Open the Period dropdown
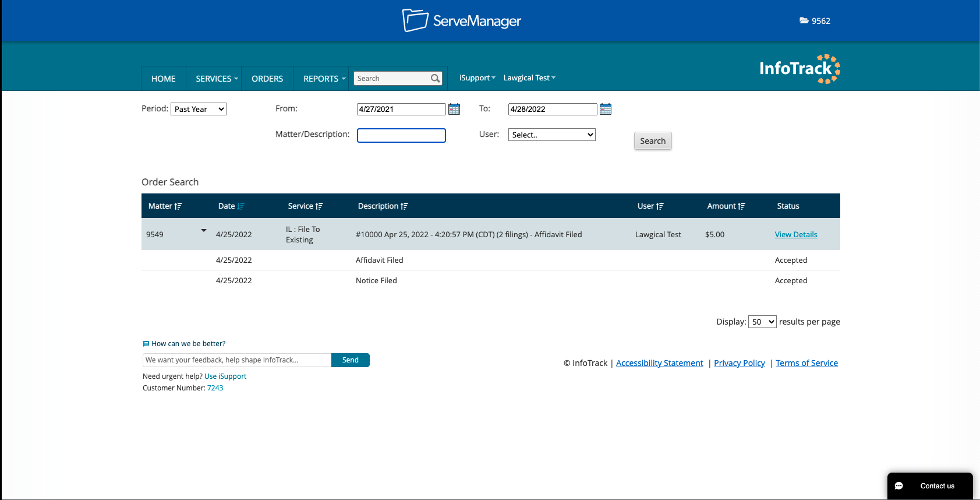This screenshot has width=980, height=500. tap(199, 109)
